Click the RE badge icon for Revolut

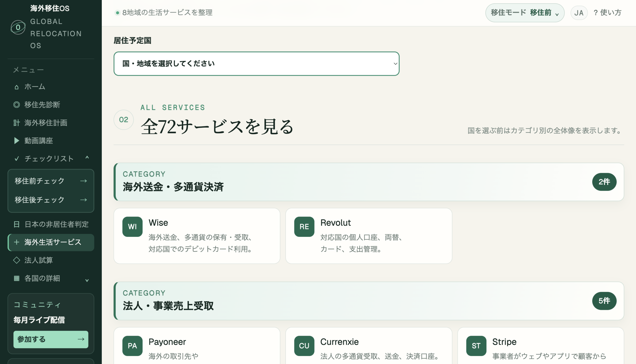coord(304,227)
